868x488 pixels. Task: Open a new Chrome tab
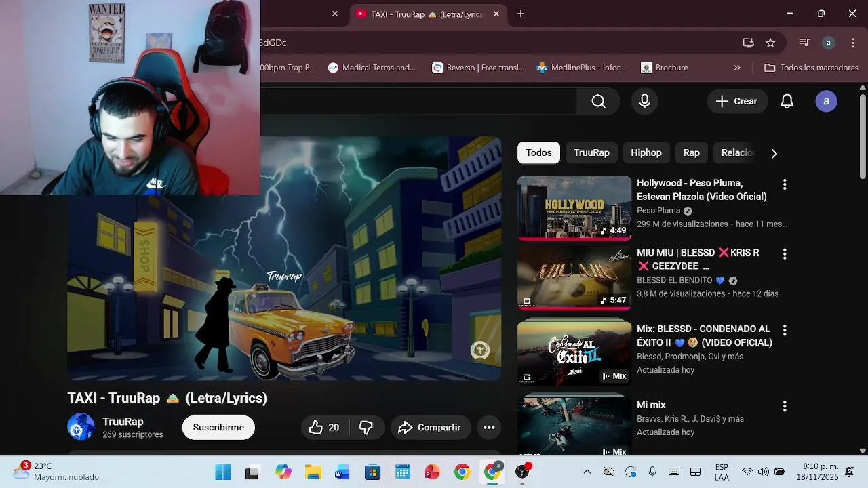(521, 14)
